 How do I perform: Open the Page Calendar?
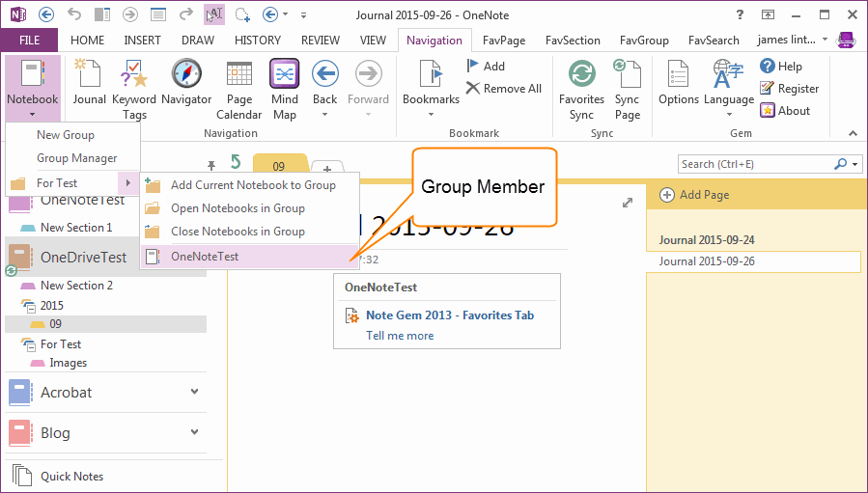coord(239,89)
